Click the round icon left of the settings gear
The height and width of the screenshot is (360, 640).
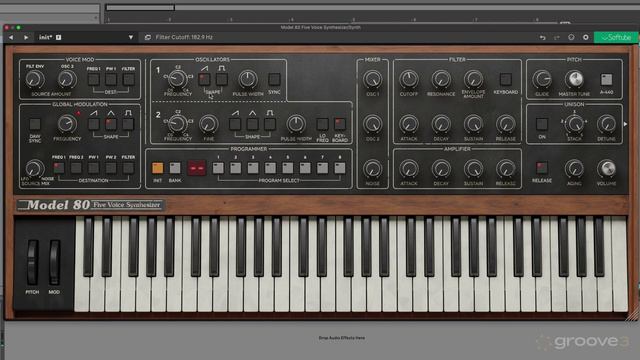571,37
